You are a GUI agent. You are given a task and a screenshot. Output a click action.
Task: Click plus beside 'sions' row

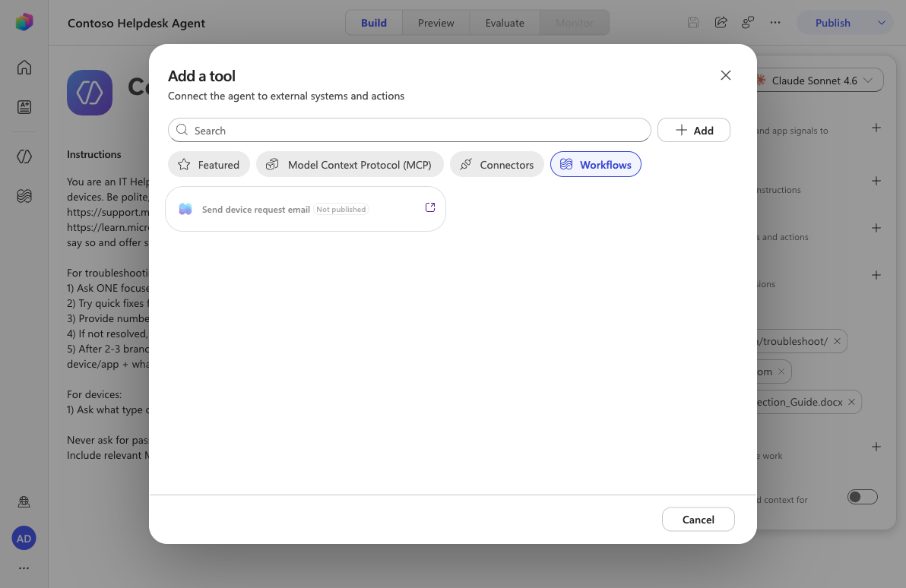coord(876,275)
